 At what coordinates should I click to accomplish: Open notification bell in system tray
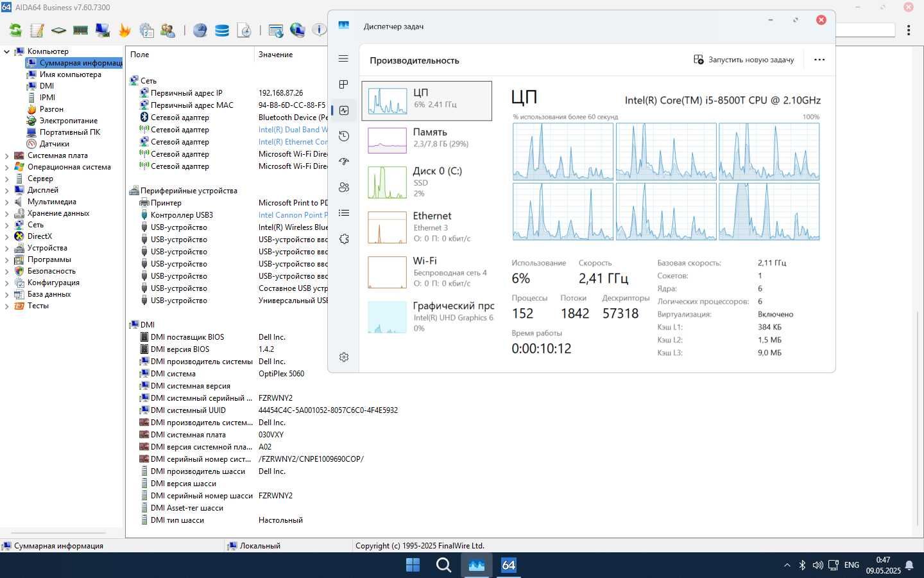tap(909, 566)
